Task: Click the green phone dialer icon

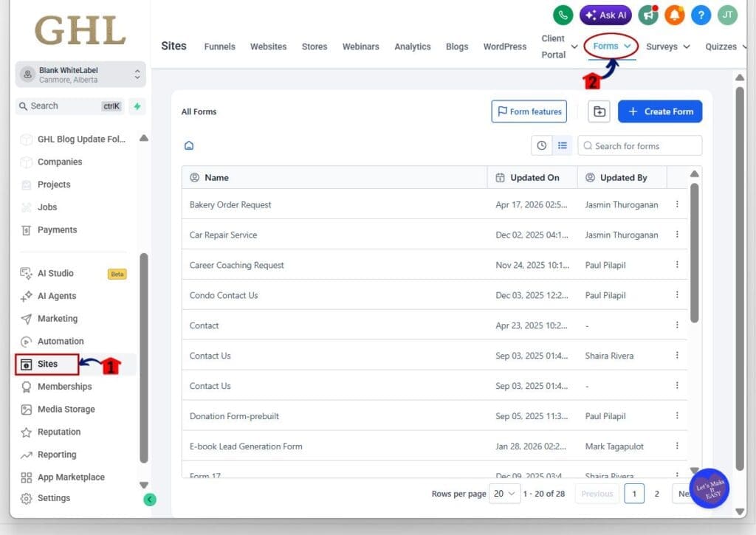Action: click(563, 15)
